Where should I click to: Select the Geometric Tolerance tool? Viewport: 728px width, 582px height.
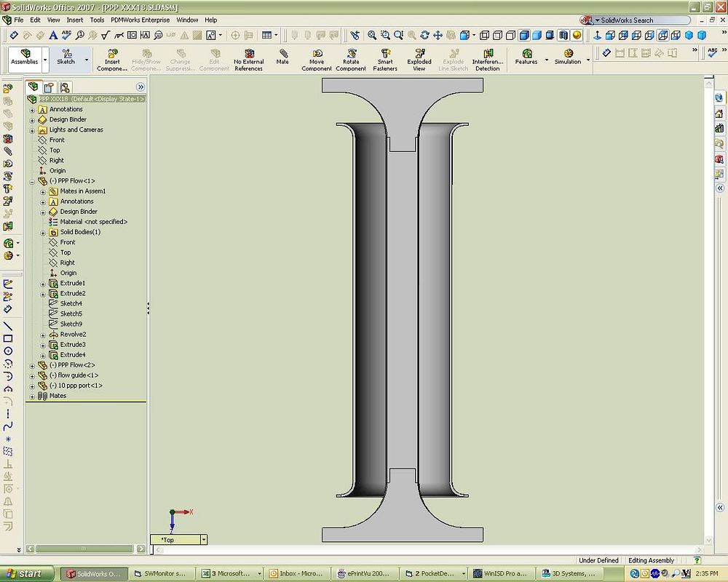coord(132,35)
